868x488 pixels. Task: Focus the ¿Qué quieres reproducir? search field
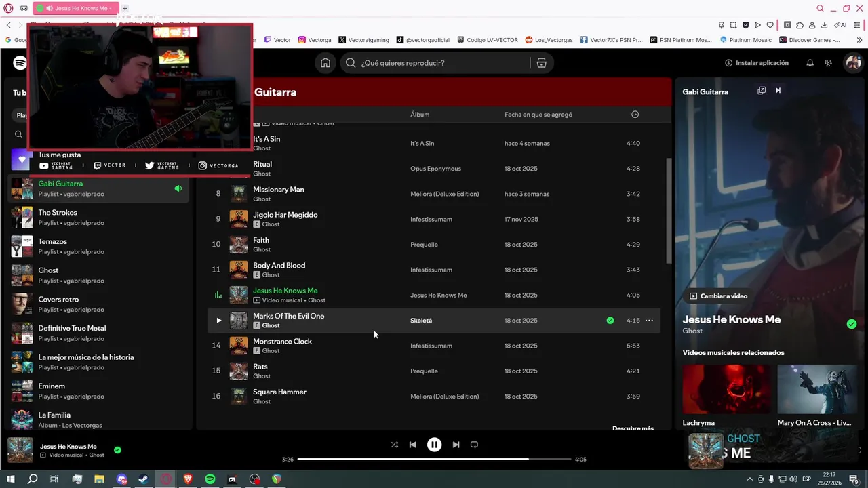point(444,63)
